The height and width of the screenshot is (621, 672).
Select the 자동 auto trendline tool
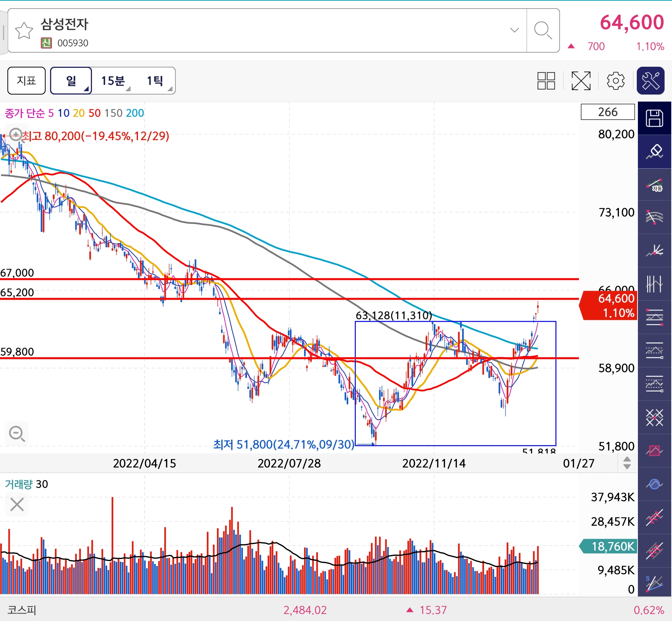click(655, 185)
